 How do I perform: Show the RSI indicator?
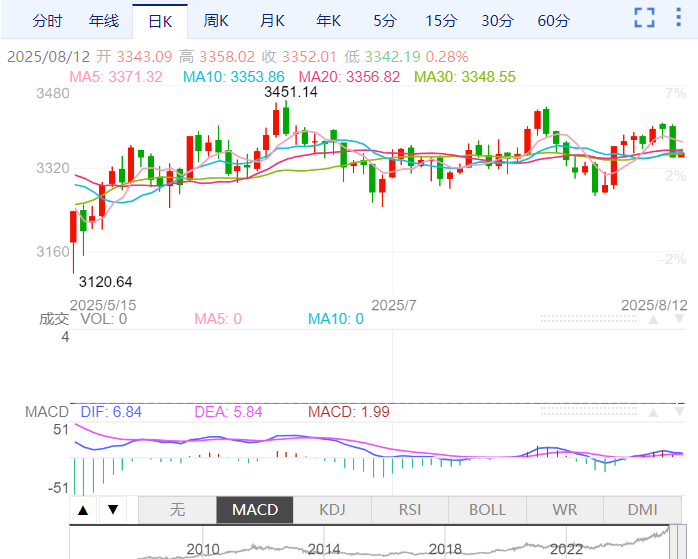410,509
